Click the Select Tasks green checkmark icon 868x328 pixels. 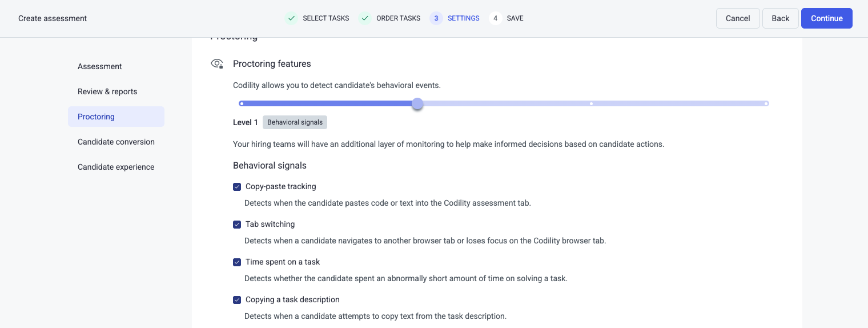[291, 18]
